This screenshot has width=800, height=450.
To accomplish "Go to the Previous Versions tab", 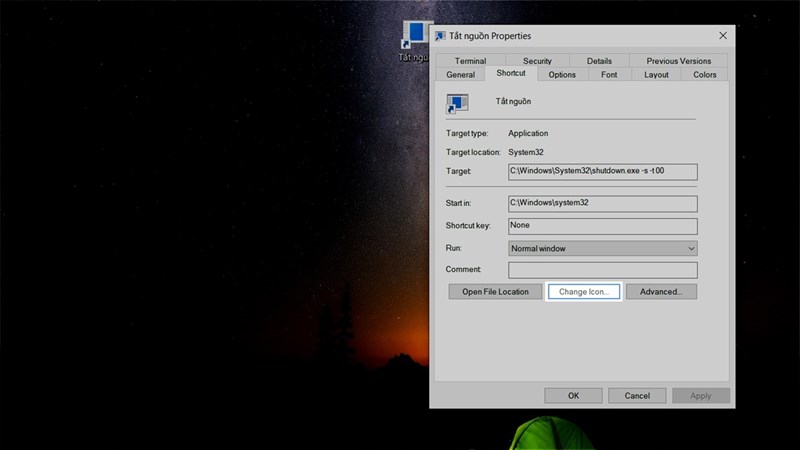I will [x=678, y=61].
